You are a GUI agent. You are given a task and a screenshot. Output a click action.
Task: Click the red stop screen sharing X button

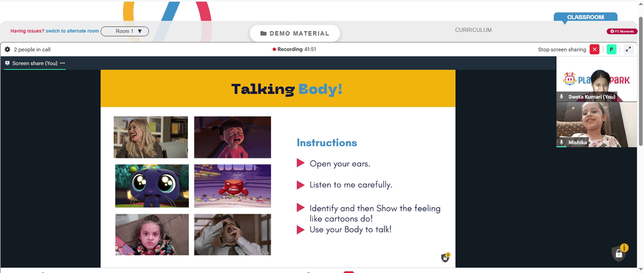tap(594, 50)
